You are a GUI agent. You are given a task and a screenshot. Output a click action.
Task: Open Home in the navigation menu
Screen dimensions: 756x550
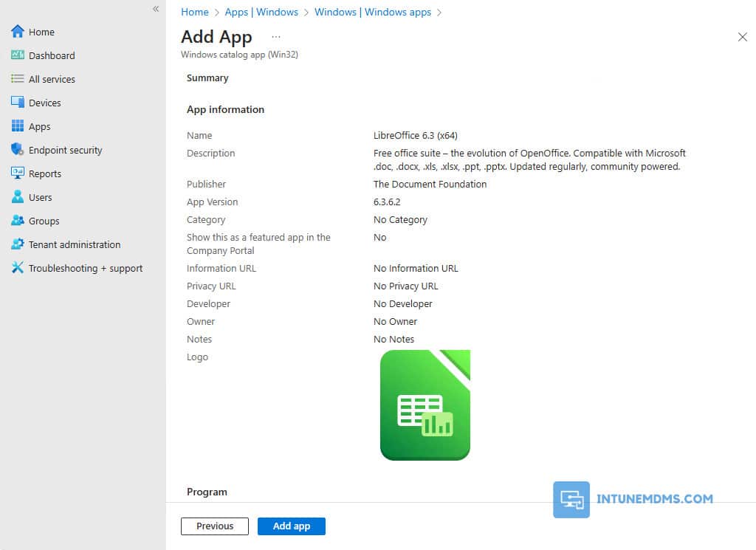click(41, 32)
